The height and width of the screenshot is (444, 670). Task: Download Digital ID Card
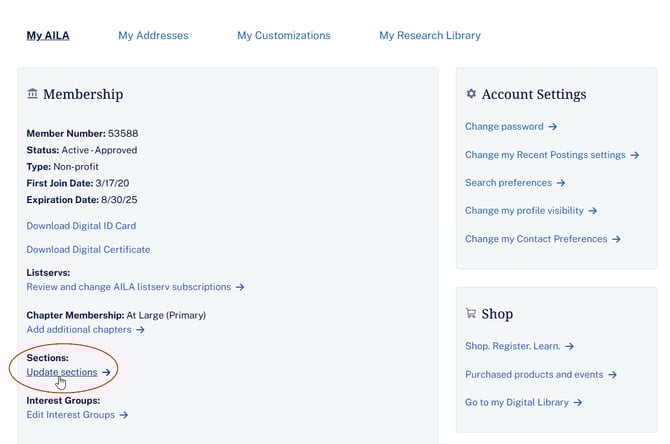(x=81, y=226)
